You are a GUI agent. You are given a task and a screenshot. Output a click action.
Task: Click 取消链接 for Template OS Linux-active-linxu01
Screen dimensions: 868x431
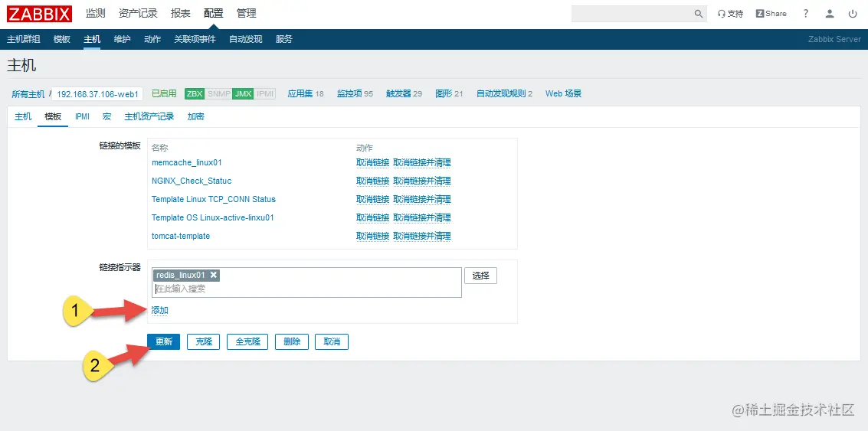click(x=372, y=217)
